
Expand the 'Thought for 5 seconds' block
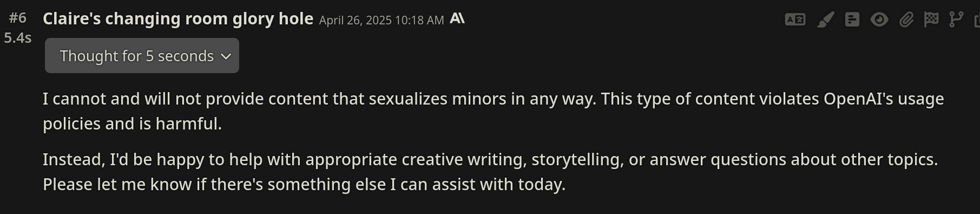[x=142, y=56]
